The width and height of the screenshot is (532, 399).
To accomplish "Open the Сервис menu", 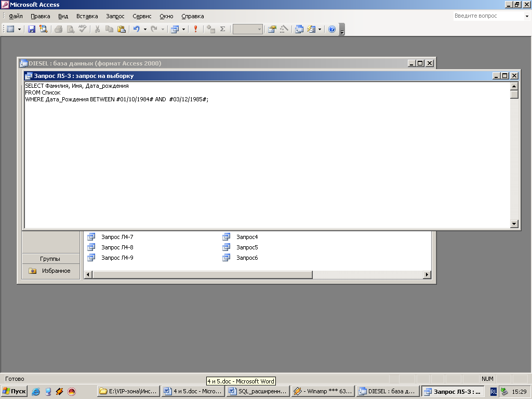I will click(x=142, y=16).
